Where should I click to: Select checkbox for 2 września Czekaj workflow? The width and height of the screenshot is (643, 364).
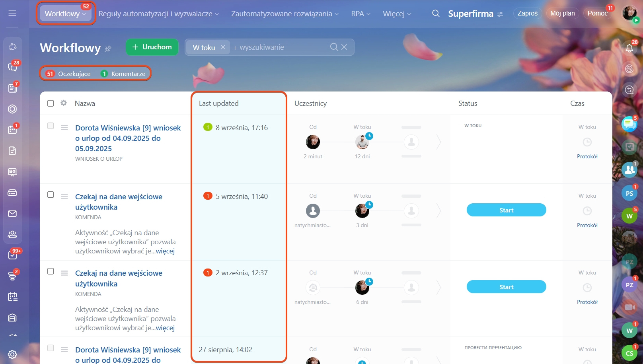tap(51, 271)
